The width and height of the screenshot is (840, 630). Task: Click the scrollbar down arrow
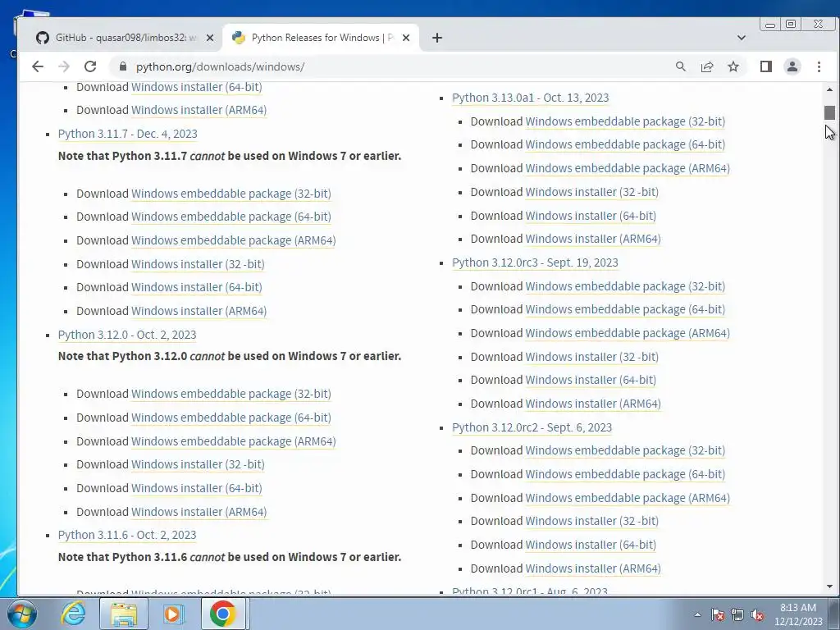coord(830,587)
